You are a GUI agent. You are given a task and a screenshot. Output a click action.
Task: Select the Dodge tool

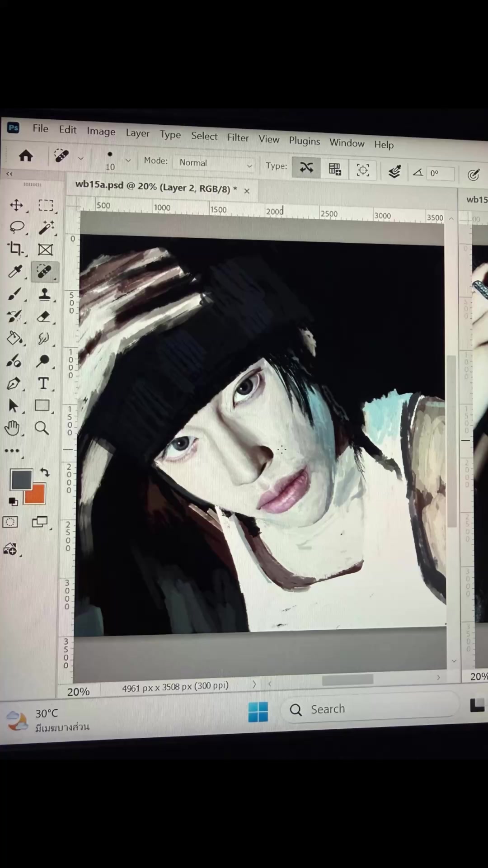43,361
